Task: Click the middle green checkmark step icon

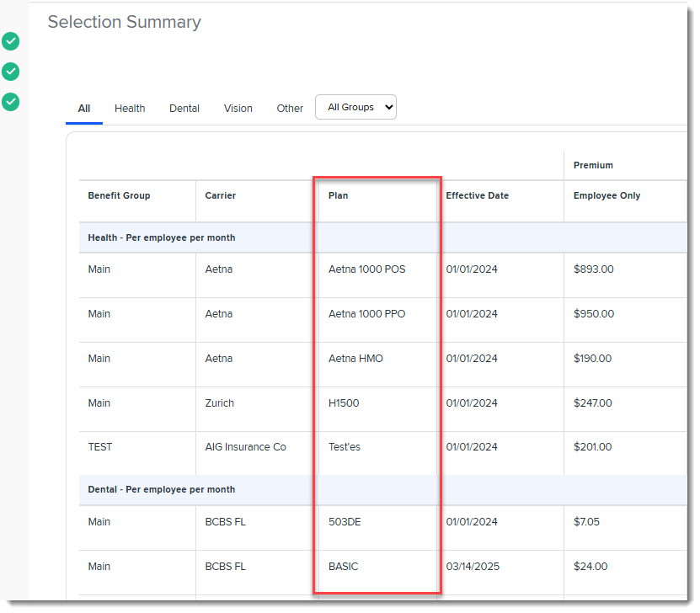Action: (10, 72)
